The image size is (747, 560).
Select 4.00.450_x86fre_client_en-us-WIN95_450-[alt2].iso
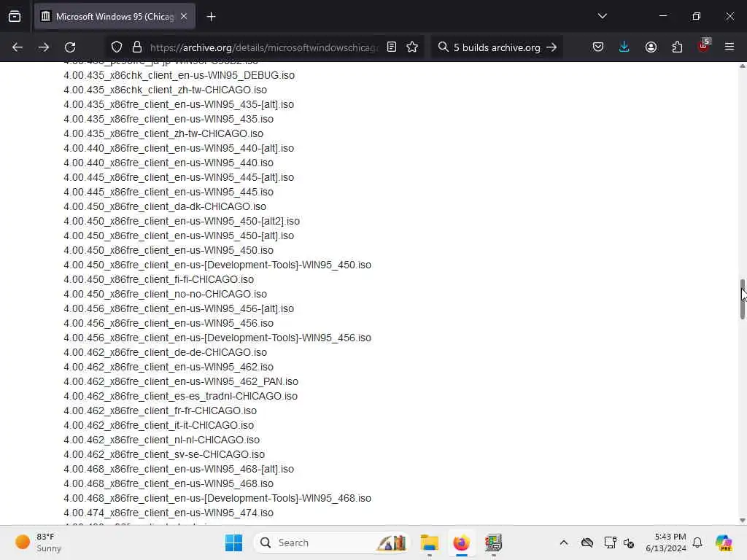(182, 221)
